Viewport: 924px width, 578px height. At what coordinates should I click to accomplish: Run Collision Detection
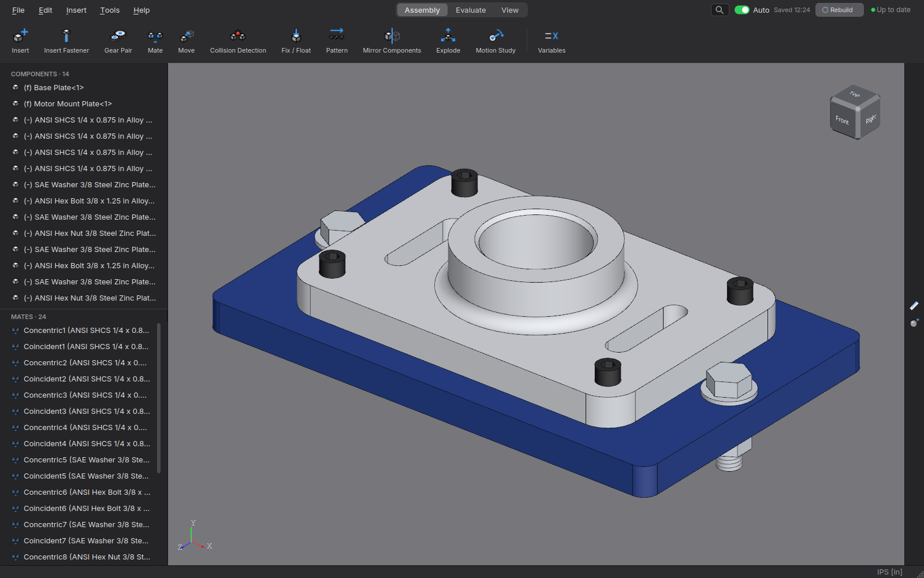[x=238, y=42]
